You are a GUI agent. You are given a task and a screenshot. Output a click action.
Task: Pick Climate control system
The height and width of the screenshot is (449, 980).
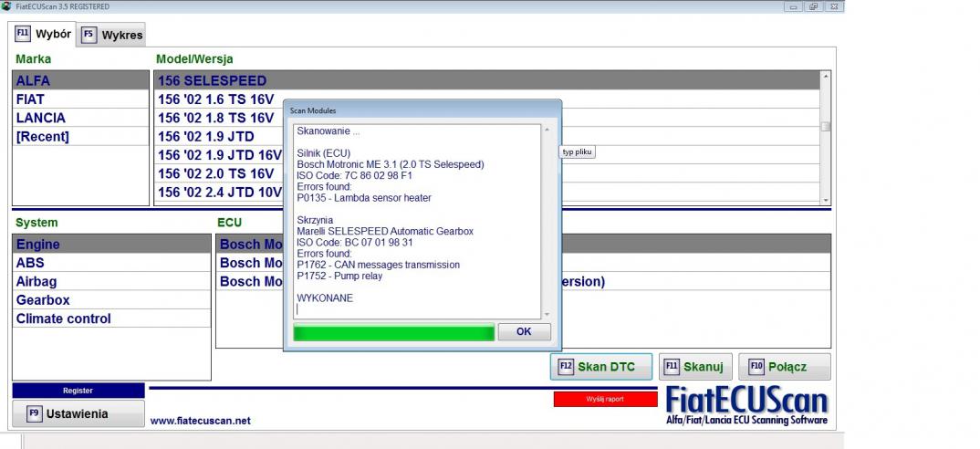111,318
